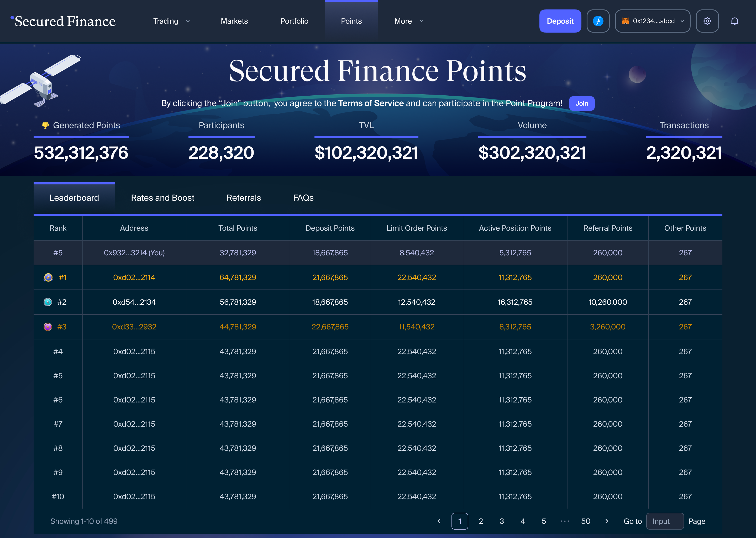Click the silver medal icon for rank #2
756x538 pixels.
point(48,302)
